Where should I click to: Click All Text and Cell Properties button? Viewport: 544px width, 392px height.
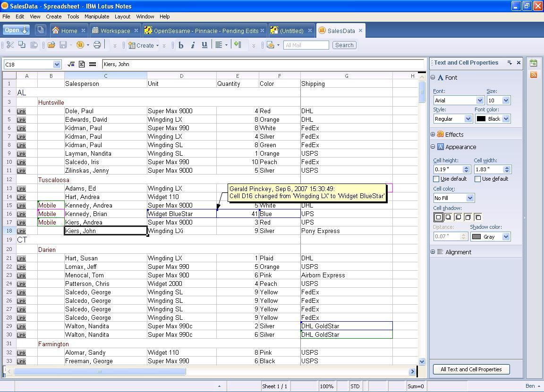click(x=471, y=369)
